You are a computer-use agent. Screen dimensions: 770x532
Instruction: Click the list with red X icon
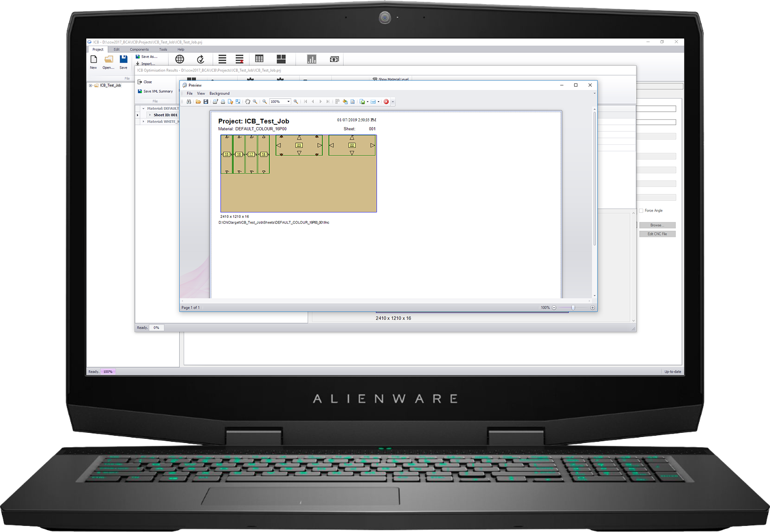tap(239, 59)
